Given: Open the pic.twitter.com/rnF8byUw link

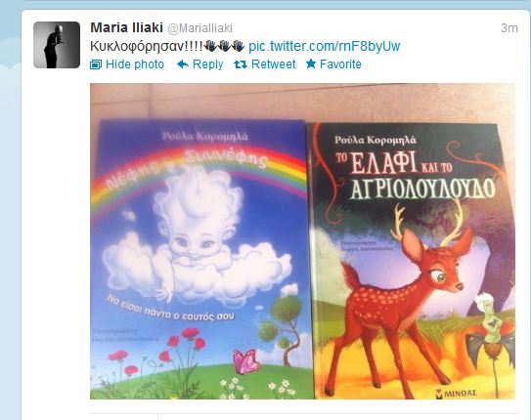Looking at the screenshot, I should click(325, 46).
